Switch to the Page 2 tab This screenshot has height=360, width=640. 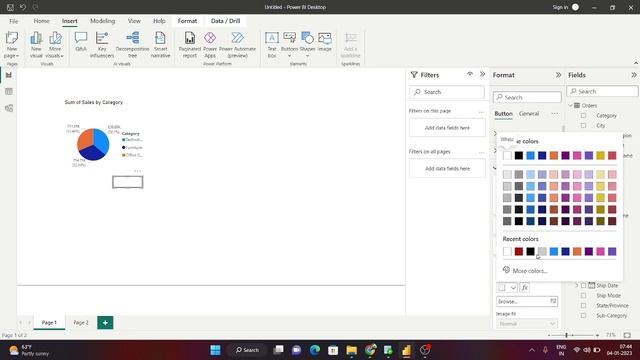pos(81,322)
